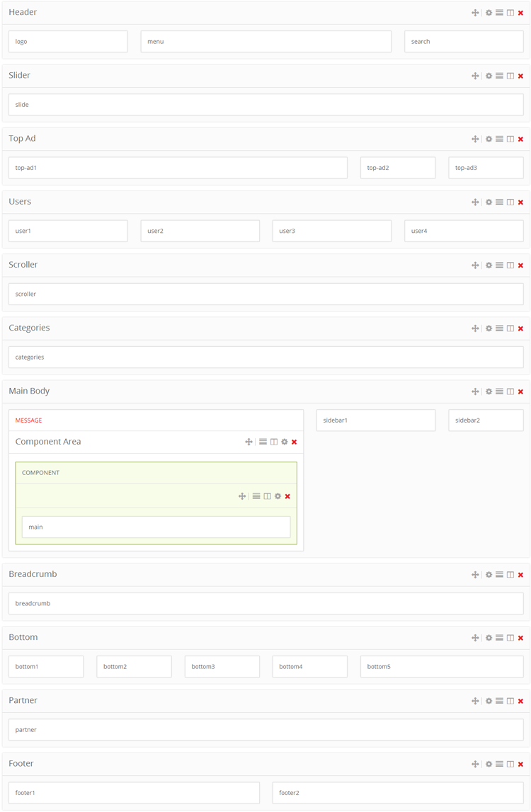Click the rows icon on Partner row
The height and width of the screenshot is (812, 531).
499,701
